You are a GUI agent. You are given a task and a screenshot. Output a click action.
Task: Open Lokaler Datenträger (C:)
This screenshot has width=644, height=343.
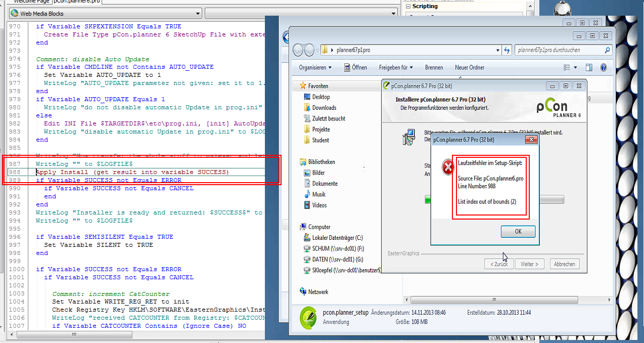[x=333, y=238]
